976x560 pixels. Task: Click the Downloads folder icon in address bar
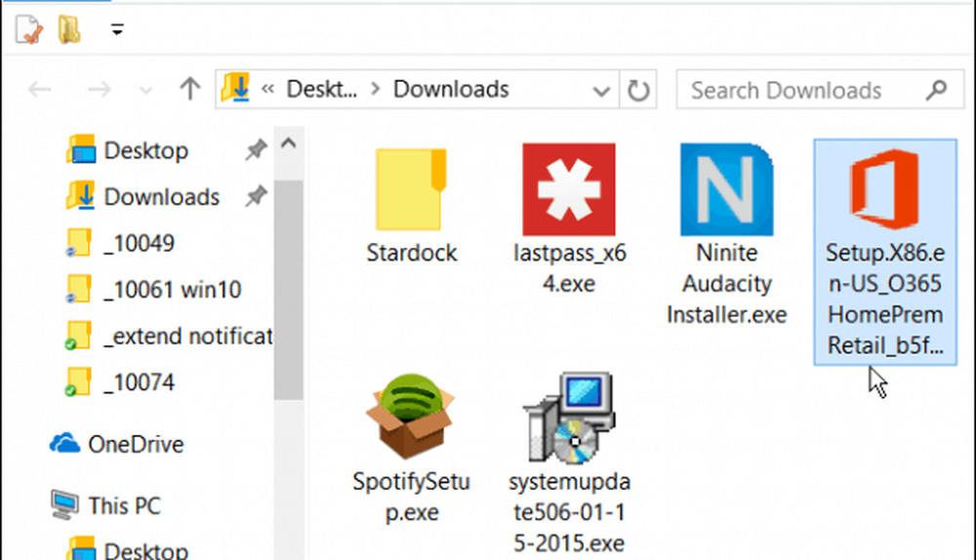pos(236,89)
